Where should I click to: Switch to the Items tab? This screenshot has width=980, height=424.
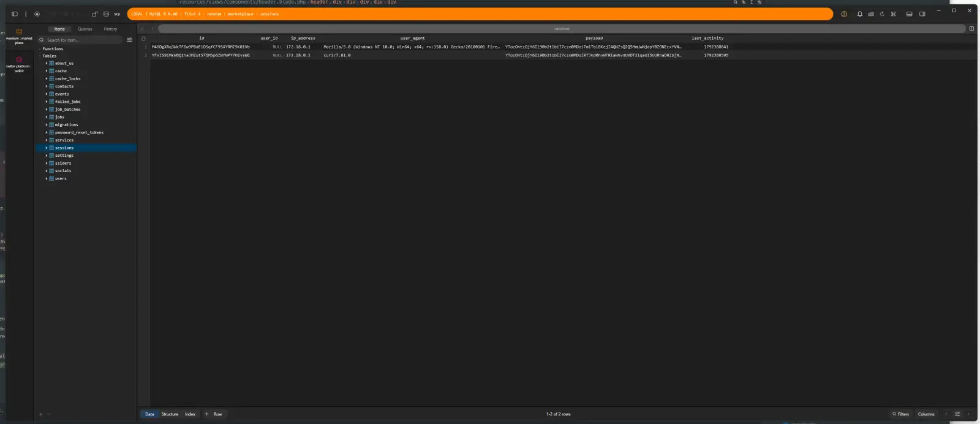click(59, 29)
